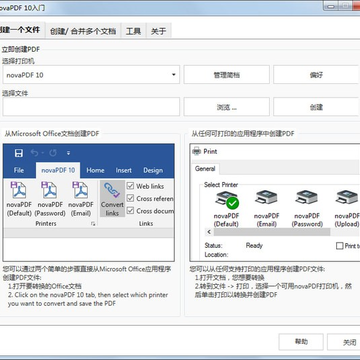Click the 偏好 button

(316, 75)
